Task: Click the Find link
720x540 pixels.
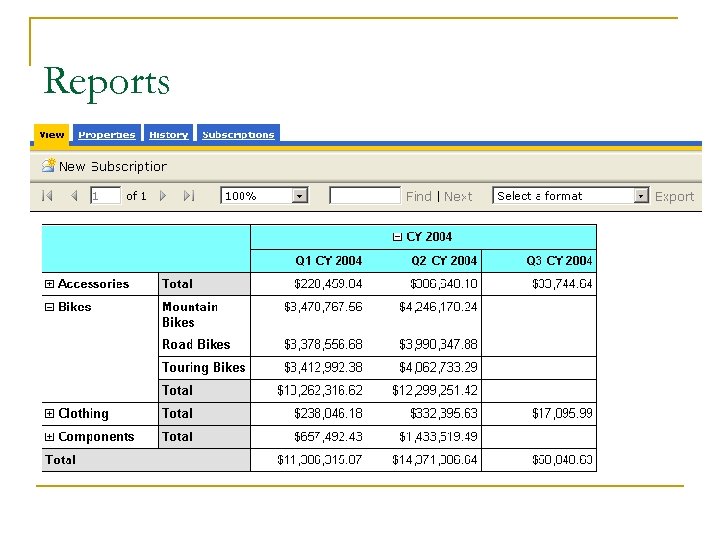Action: [x=419, y=197]
